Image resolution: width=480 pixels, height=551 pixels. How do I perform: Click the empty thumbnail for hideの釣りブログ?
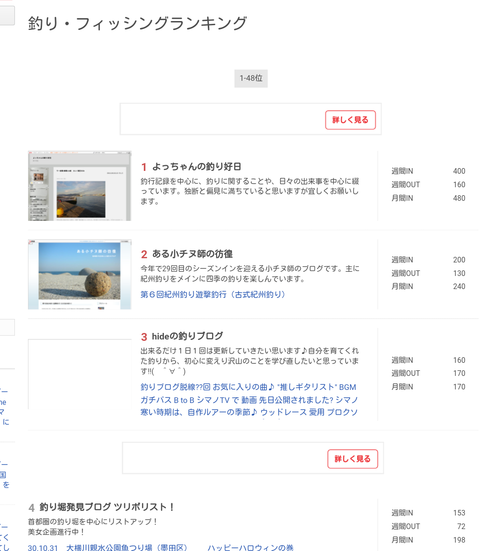[x=79, y=374]
